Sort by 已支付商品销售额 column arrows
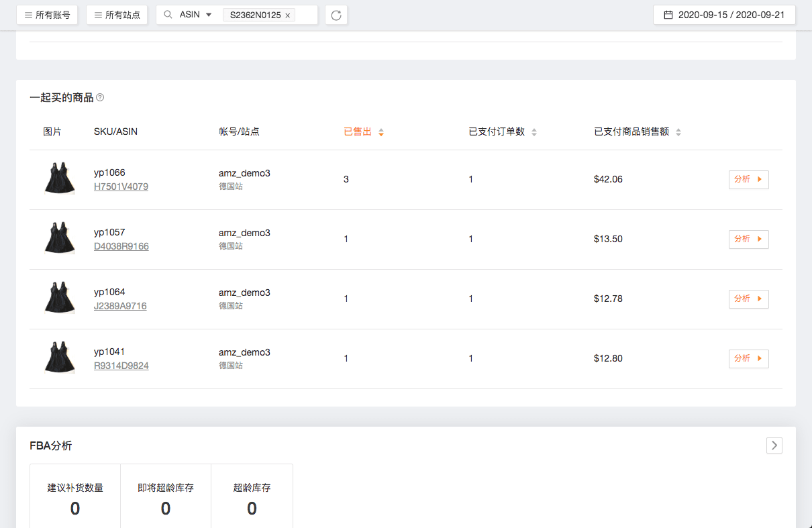The width and height of the screenshot is (812, 528). pyautogui.click(x=678, y=132)
